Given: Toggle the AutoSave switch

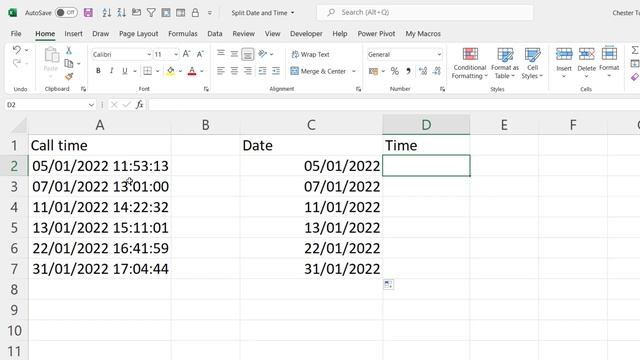Looking at the screenshot, I should (66, 13).
